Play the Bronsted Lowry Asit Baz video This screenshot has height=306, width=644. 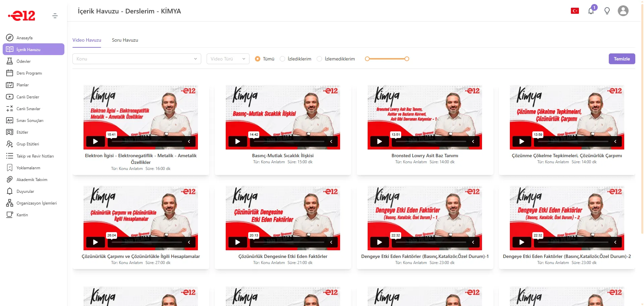[x=379, y=141]
